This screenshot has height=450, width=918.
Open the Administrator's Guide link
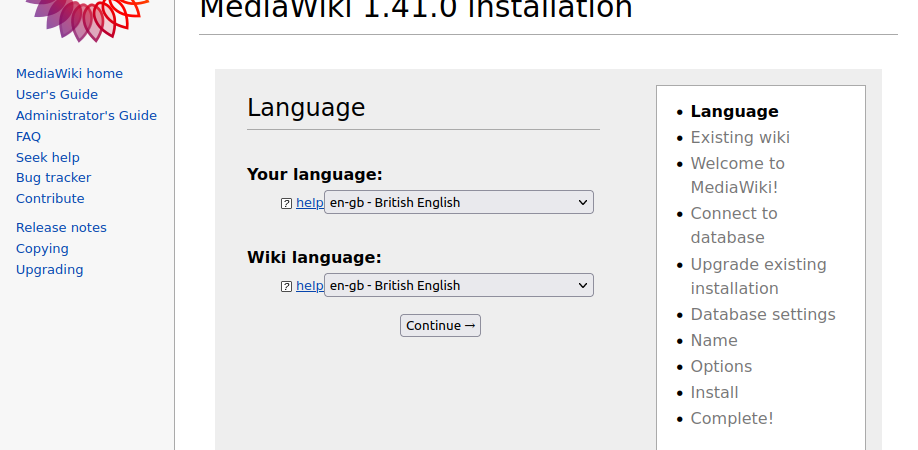86,116
